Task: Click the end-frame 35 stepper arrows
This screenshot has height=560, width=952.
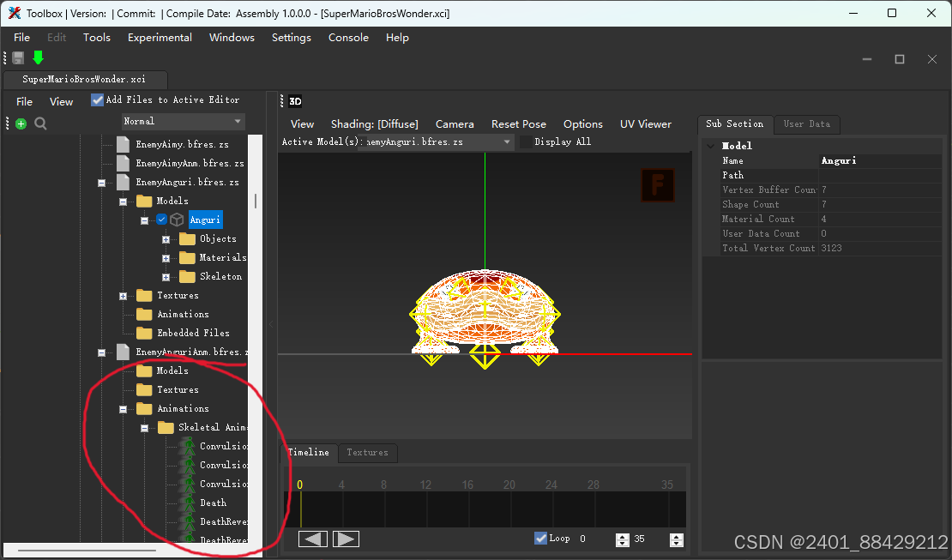Action: coord(677,540)
